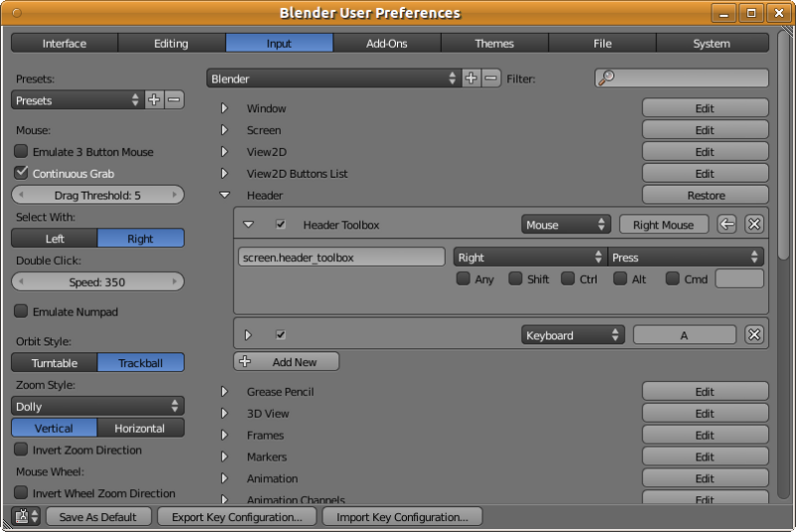796x532 pixels.
Task: Remove input preset with minus icon
Action: pos(174,99)
